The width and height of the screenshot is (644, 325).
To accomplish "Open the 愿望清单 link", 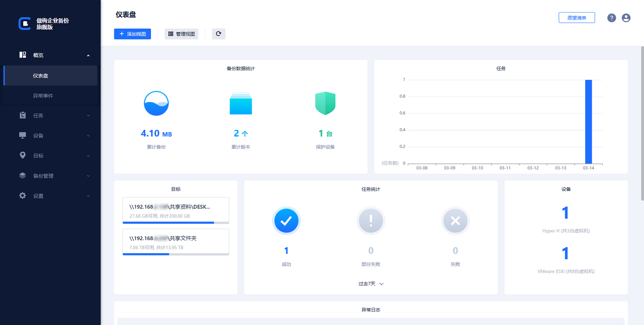I will (x=577, y=17).
